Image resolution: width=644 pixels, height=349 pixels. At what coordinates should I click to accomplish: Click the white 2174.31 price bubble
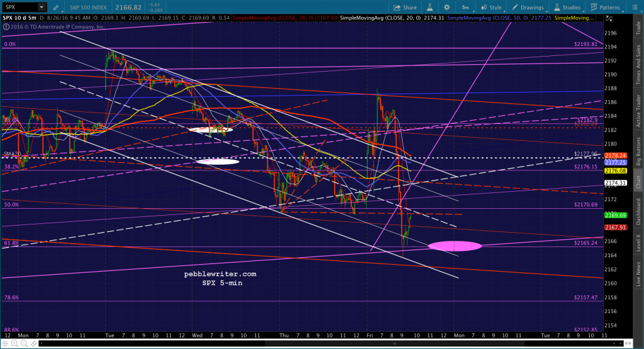[615, 183]
